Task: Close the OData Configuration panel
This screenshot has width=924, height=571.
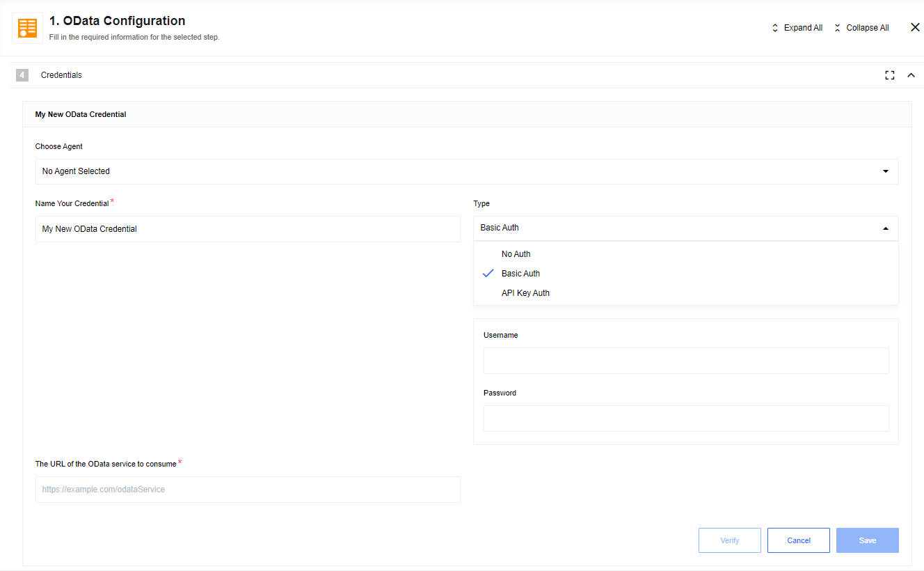Action: 915,26
